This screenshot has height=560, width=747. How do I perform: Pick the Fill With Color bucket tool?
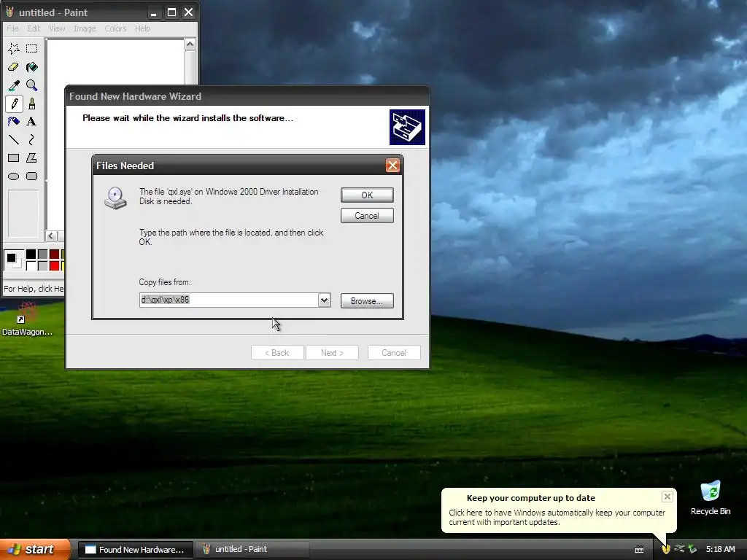(31, 67)
